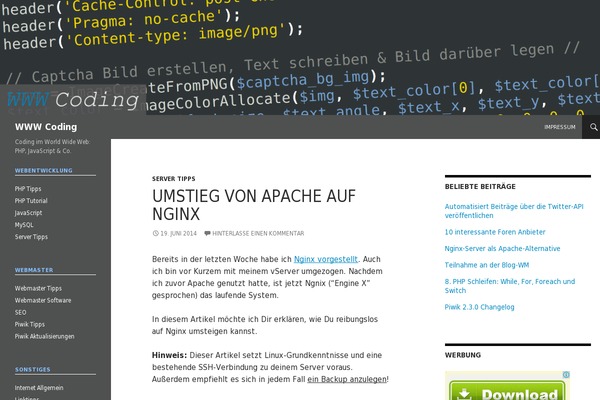
Task: Open the PHP Tutorial category
Action: [x=31, y=201]
